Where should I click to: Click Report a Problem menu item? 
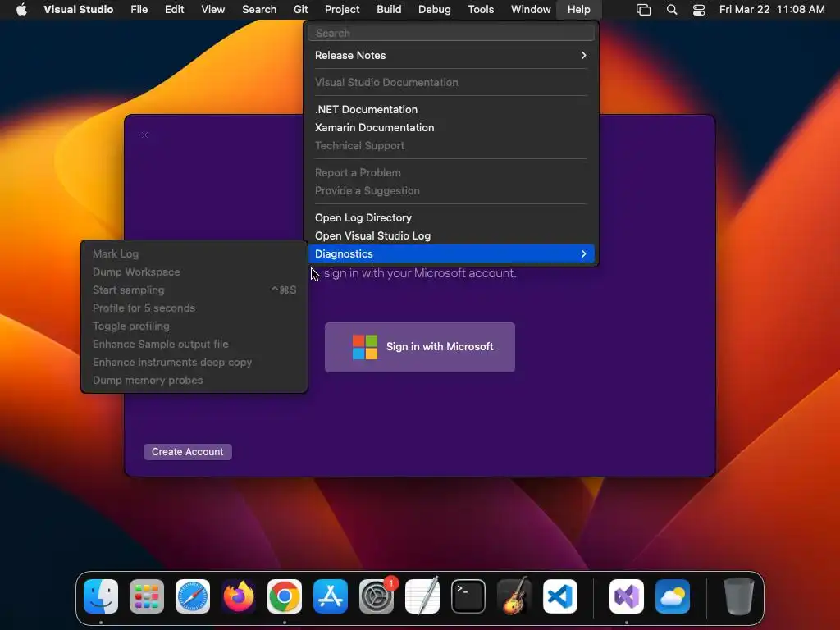pos(451,172)
